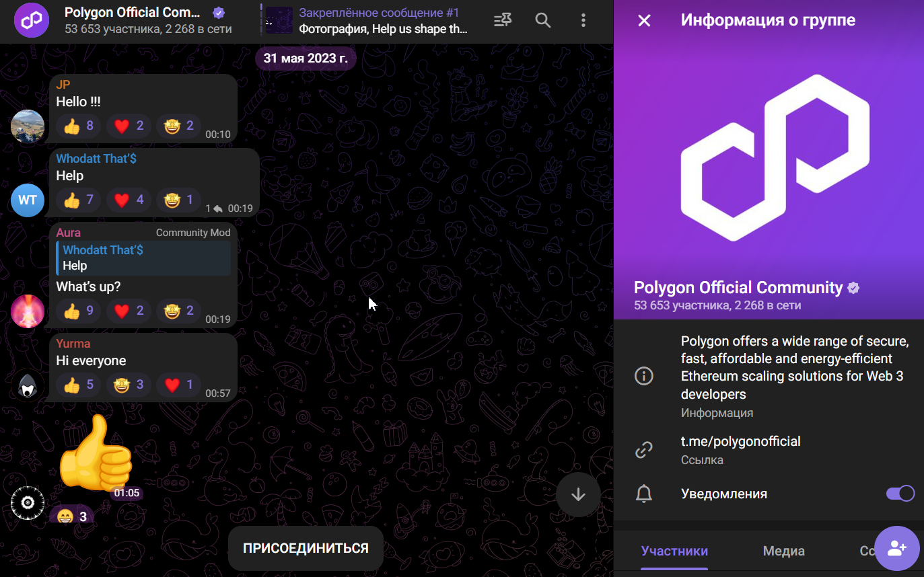
Task: Click the search icon in chat header
Action: coord(543,20)
